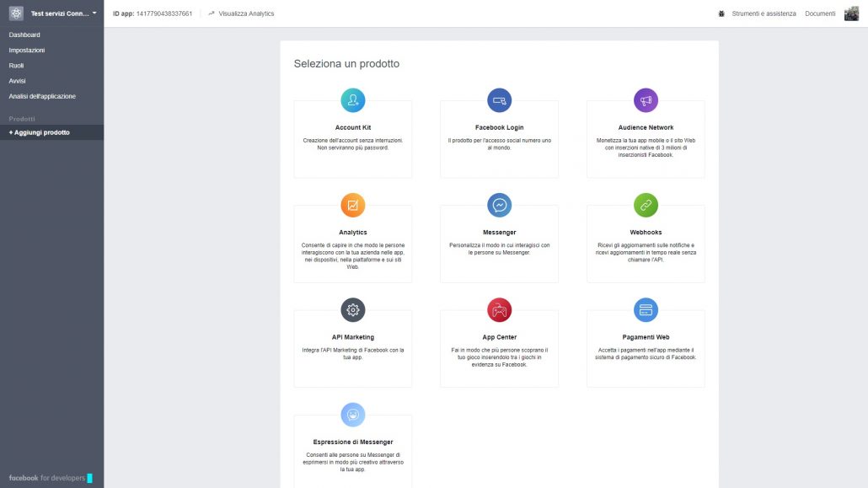868x488 pixels.
Task: Open the user profile avatar
Action: pyautogui.click(x=851, y=13)
